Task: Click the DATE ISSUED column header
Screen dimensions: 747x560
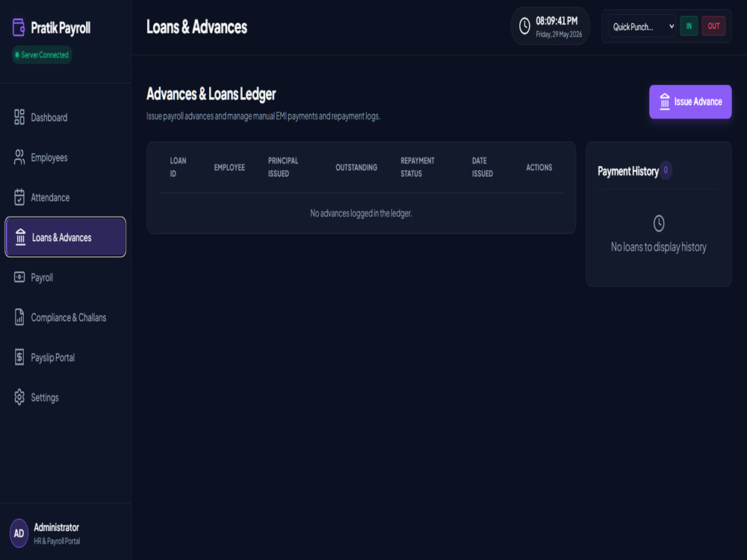Action: tap(482, 167)
